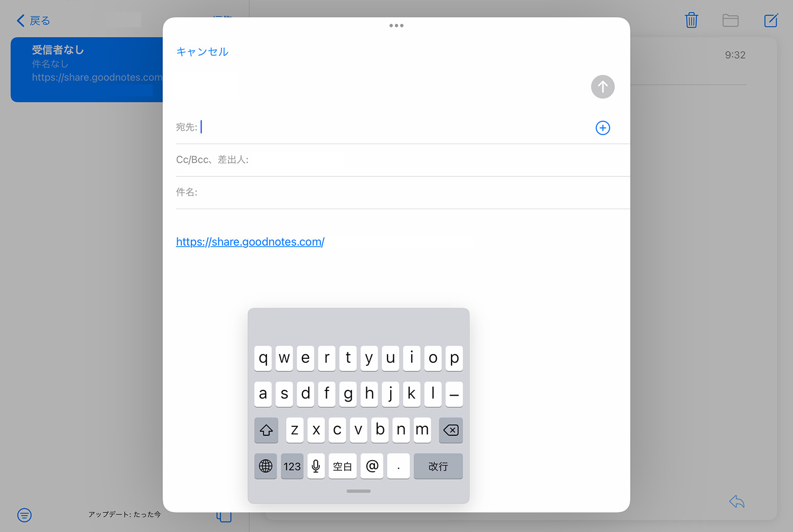Open the trash icon in Mail toolbar
The image size is (793, 532).
[x=691, y=21]
